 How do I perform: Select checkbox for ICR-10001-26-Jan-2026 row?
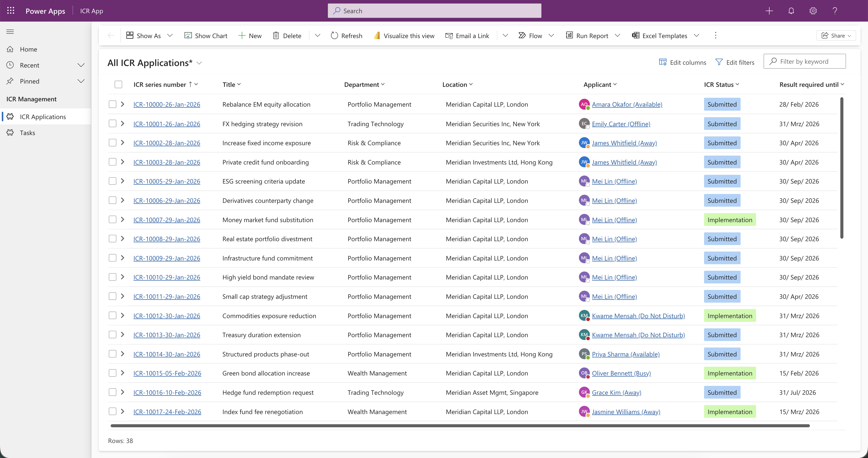(x=112, y=124)
